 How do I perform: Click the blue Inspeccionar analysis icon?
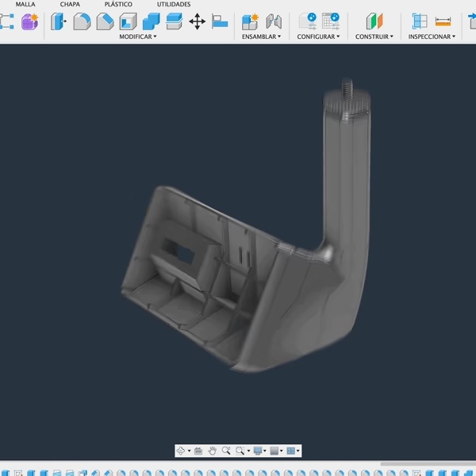click(x=420, y=21)
